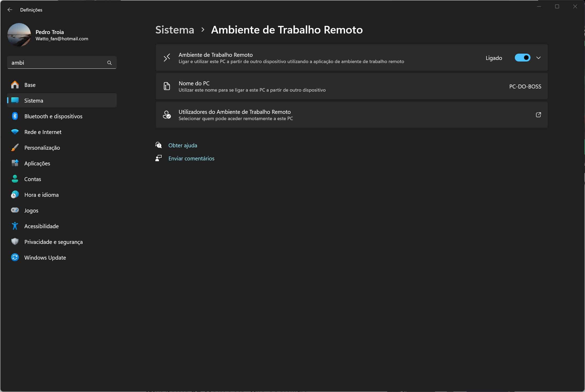Image resolution: width=585 pixels, height=392 pixels.
Task: Go to Sistema in the breadcrumb
Action: tap(174, 30)
